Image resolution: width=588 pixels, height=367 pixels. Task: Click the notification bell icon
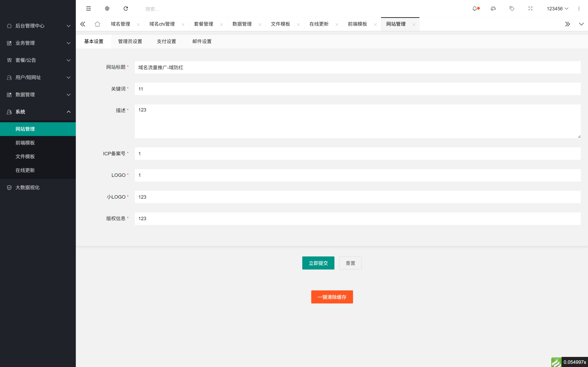point(475,8)
